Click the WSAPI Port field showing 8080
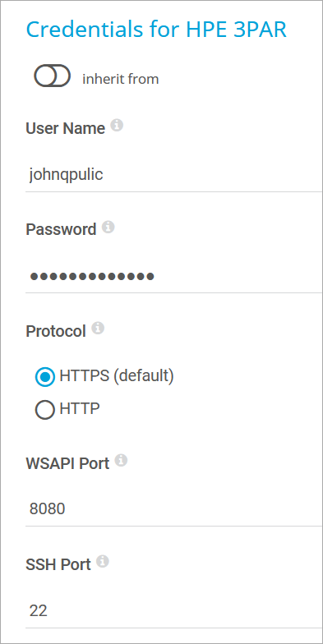The height and width of the screenshot is (644, 323). (174, 509)
